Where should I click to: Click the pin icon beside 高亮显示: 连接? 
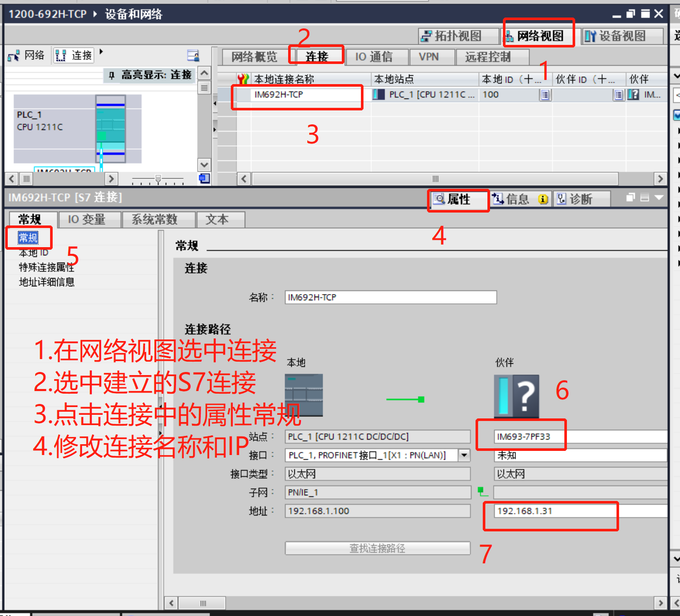(x=112, y=75)
